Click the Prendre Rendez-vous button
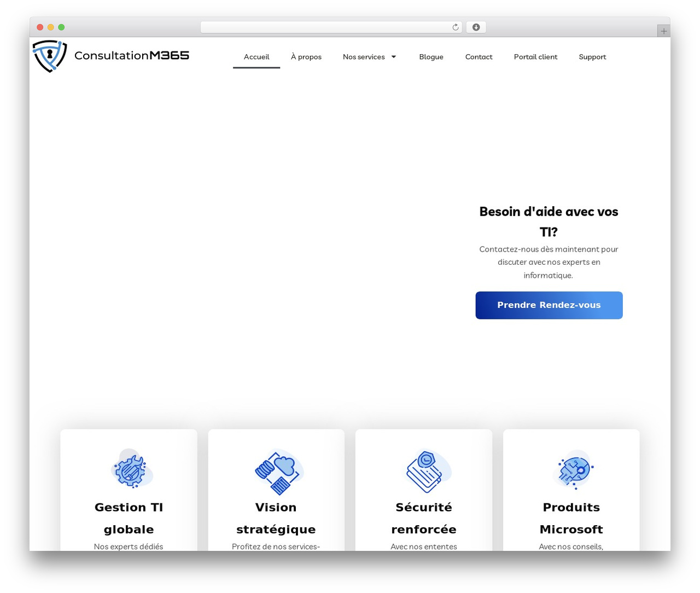Viewport: 700px width, 593px height. (549, 305)
